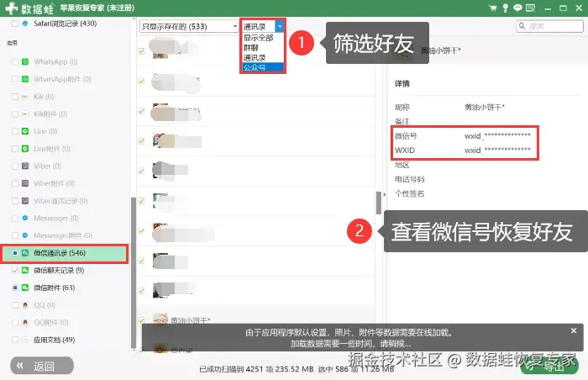Click the 昵称 value 黄油小饼干*

[485, 108]
